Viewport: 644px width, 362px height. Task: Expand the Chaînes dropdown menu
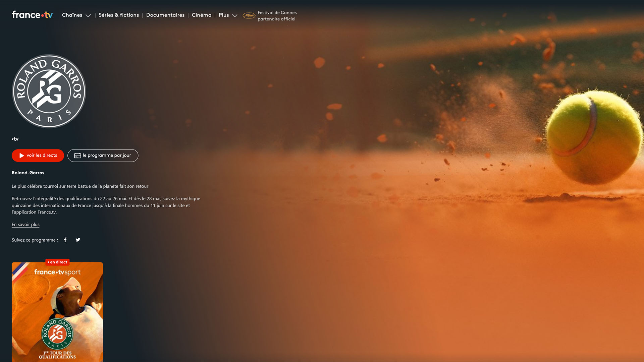[76, 15]
